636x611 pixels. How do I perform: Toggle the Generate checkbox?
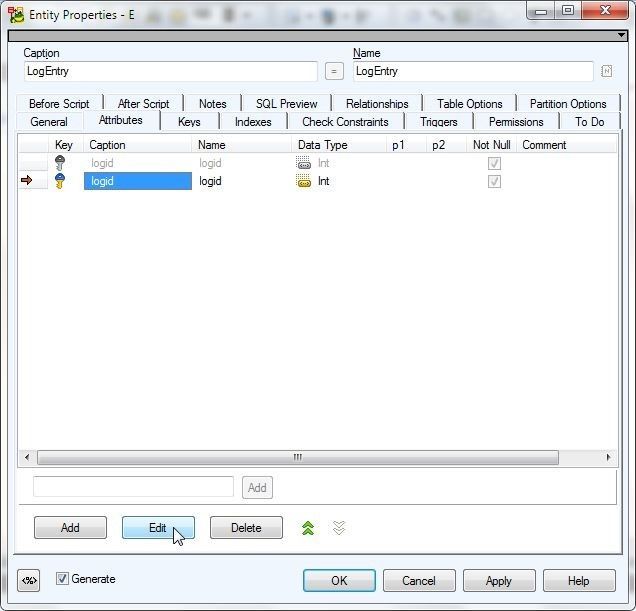point(62,579)
